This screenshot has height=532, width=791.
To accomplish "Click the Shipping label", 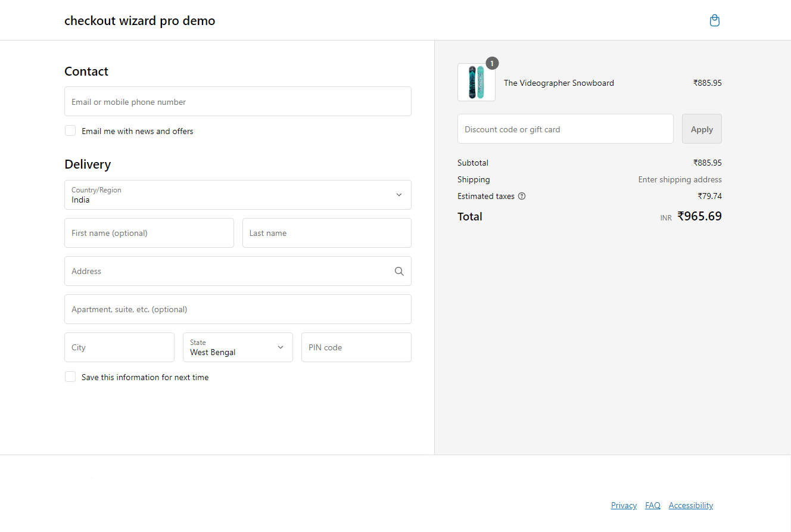I will tap(474, 179).
